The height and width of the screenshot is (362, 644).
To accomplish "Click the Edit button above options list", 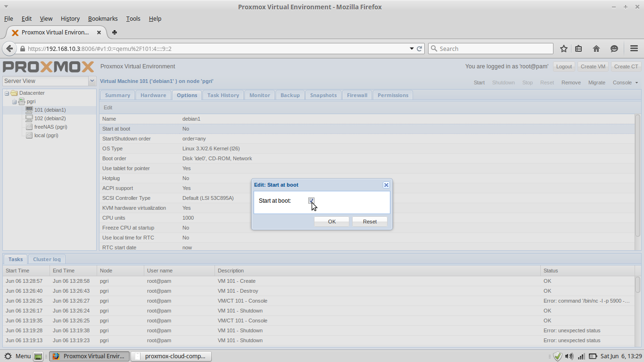I will (108, 107).
